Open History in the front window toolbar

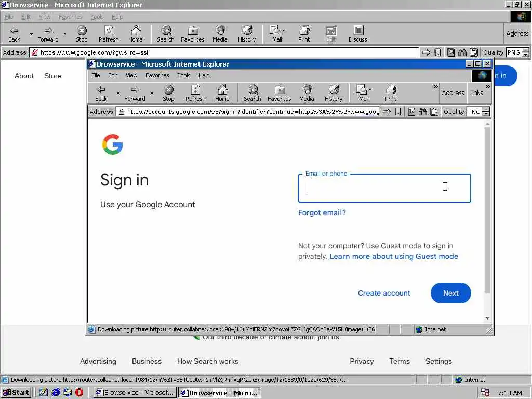(x=334, y=94)
